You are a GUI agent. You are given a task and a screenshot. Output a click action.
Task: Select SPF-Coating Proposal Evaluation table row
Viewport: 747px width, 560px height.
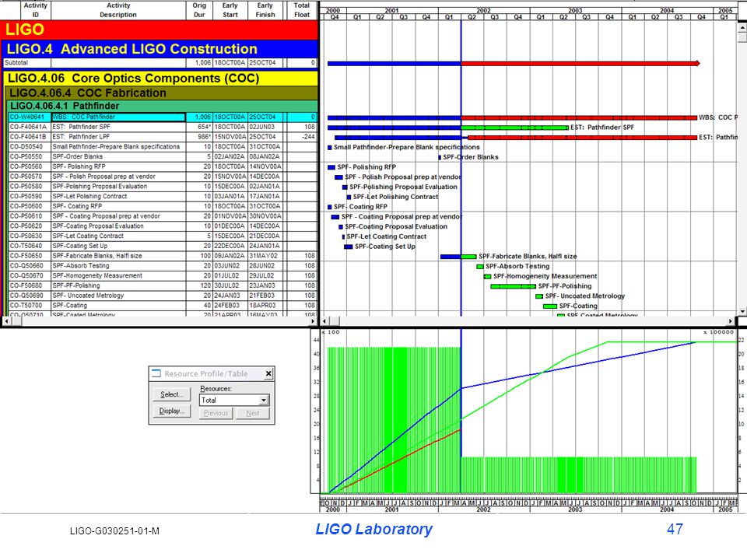163,226
